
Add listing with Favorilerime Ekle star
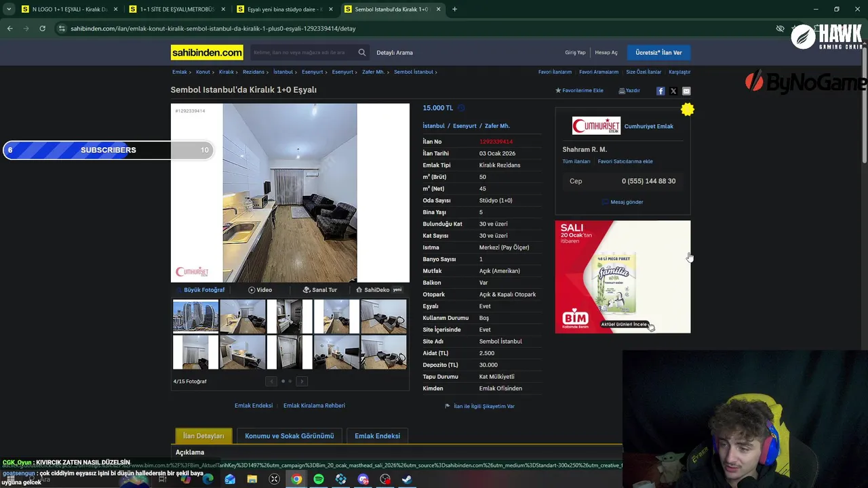[579, 91]
